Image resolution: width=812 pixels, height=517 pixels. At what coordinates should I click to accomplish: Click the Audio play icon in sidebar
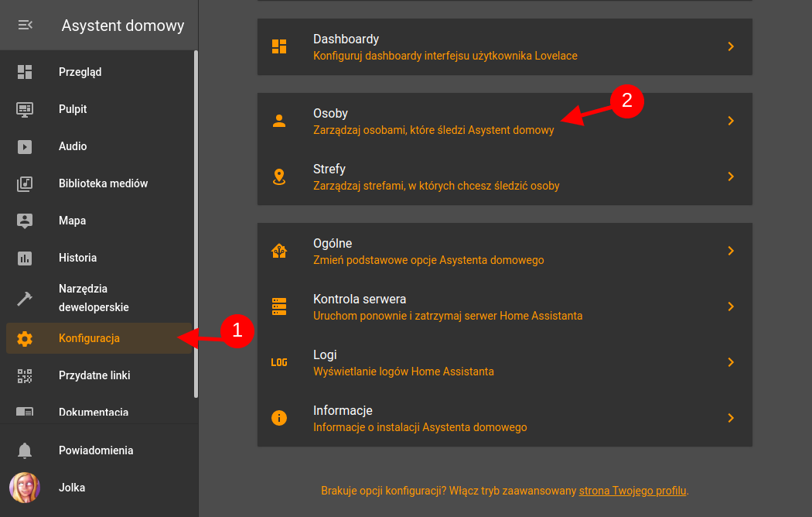pos(25,146)
